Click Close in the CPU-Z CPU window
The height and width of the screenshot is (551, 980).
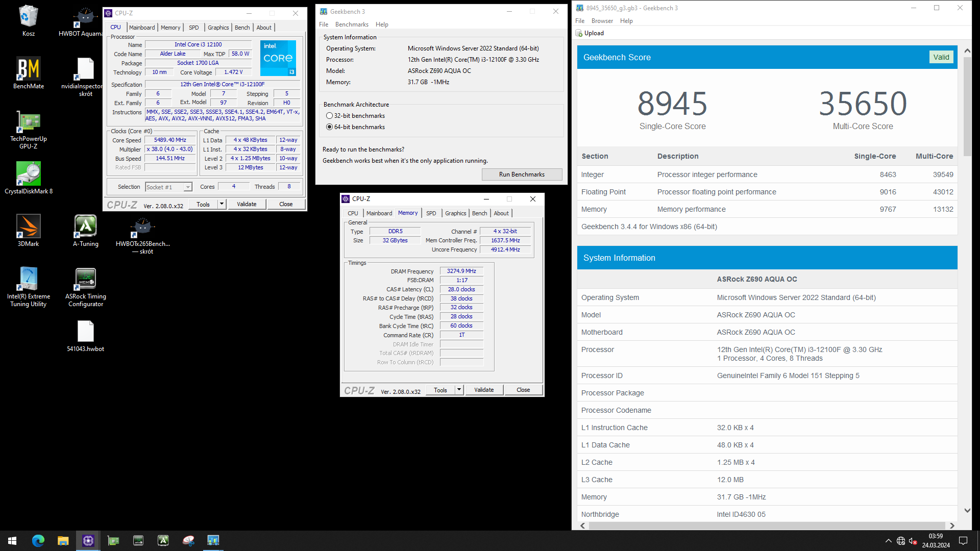pos(286,204)
